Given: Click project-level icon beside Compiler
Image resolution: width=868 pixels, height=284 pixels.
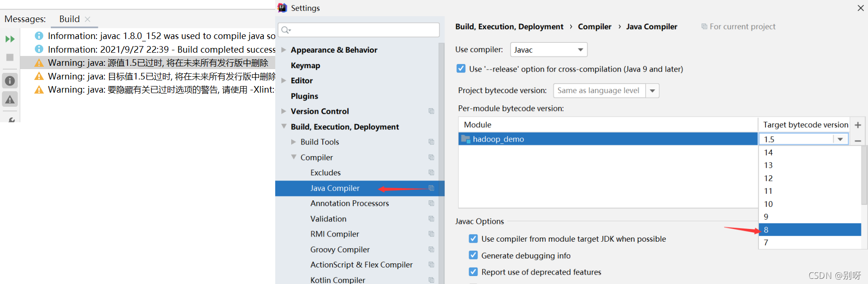Looking at the screenshot, I should (x=431, y=157).
